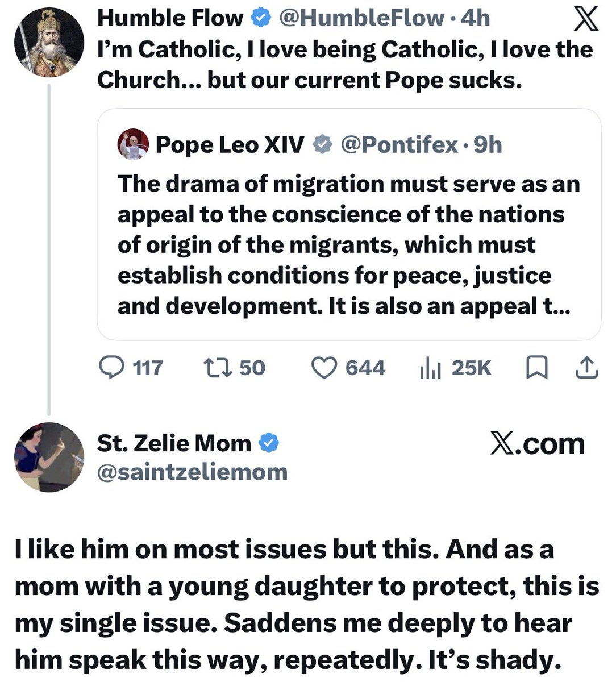The image size is (616, 682).
Task: Click Humble Flow's blue verified badge
Action: pyautogui.click(x=260, y=18)
